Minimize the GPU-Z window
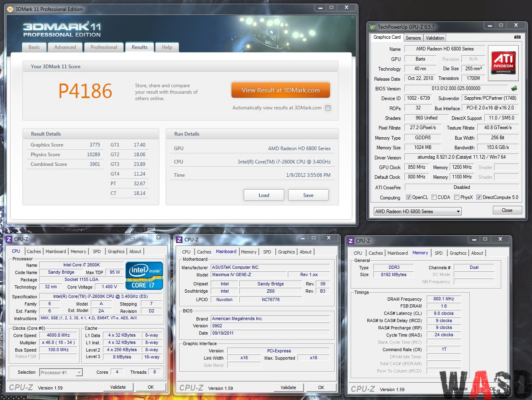The height and width of the screenshot is (400, 532). (490, 25)
